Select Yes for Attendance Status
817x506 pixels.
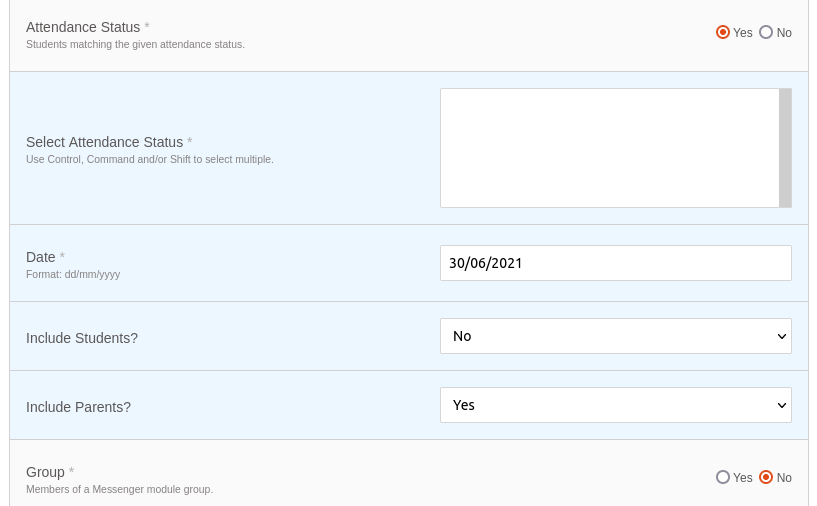click(722, 32)
